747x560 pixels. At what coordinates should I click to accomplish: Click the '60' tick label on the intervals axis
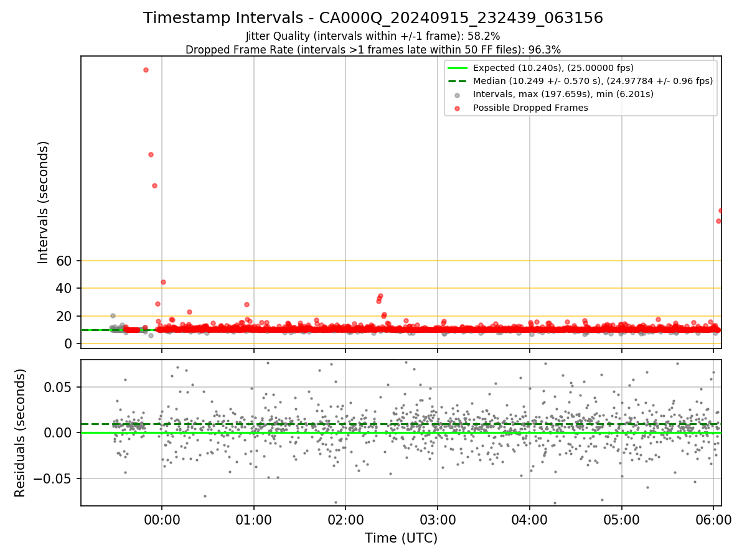tap(65, 261)
